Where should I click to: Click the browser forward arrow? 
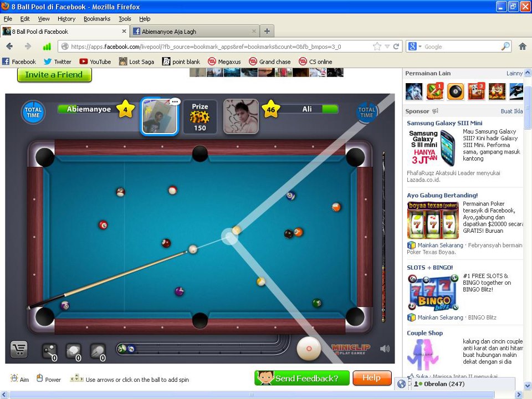tap(28, 47)
